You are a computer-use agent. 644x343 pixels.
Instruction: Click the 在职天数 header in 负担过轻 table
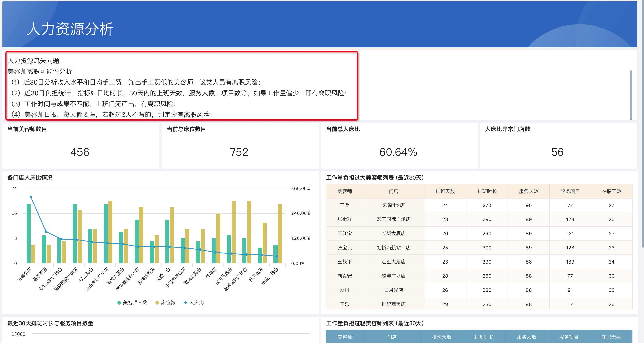tap(611, 337)
